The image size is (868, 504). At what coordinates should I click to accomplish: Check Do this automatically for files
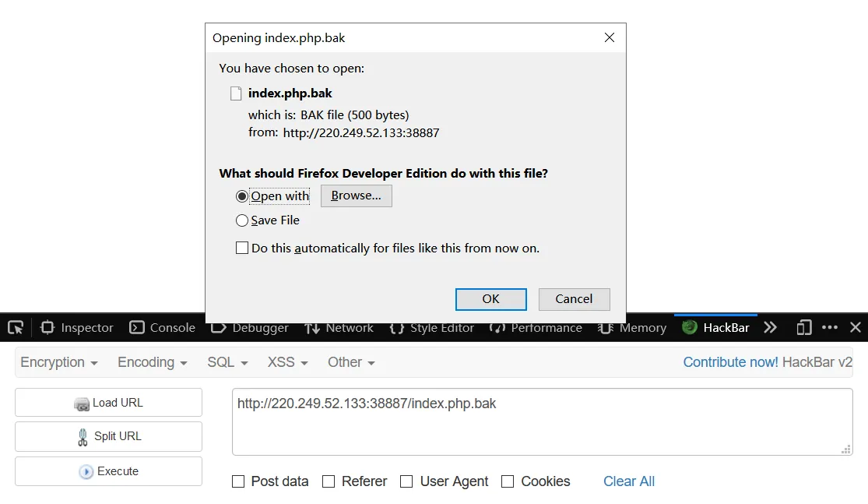point(242,248)
